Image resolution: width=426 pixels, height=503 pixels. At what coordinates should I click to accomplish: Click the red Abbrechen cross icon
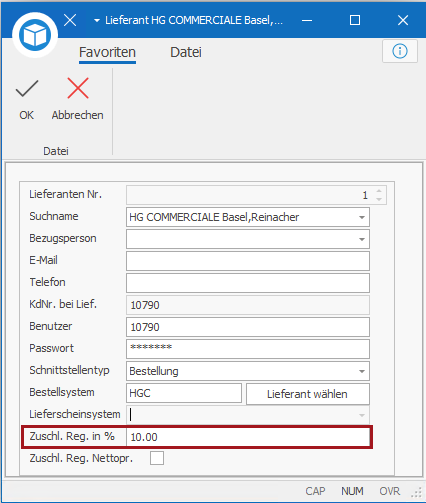click(78, 88)
